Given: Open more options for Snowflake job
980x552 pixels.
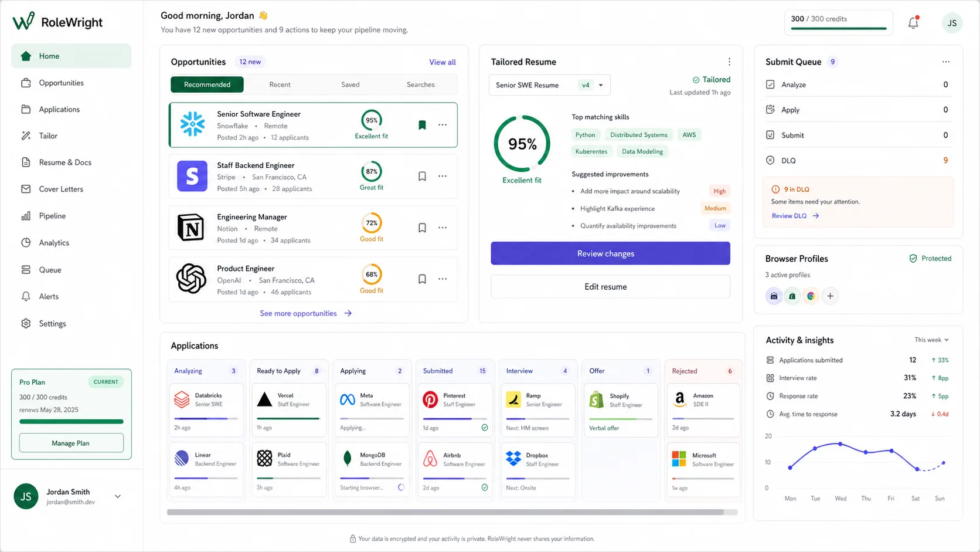Looking at the screenshot, I should (x=443, y=125).
